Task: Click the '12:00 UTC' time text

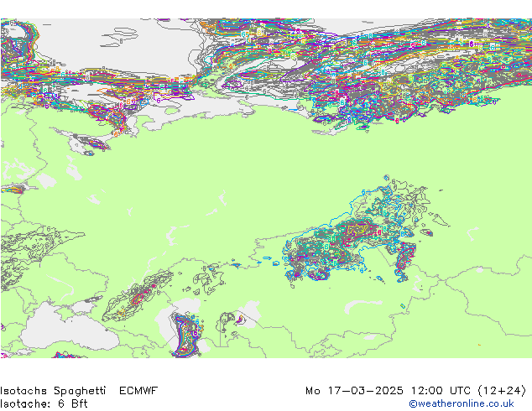Action: coord(441,391)
